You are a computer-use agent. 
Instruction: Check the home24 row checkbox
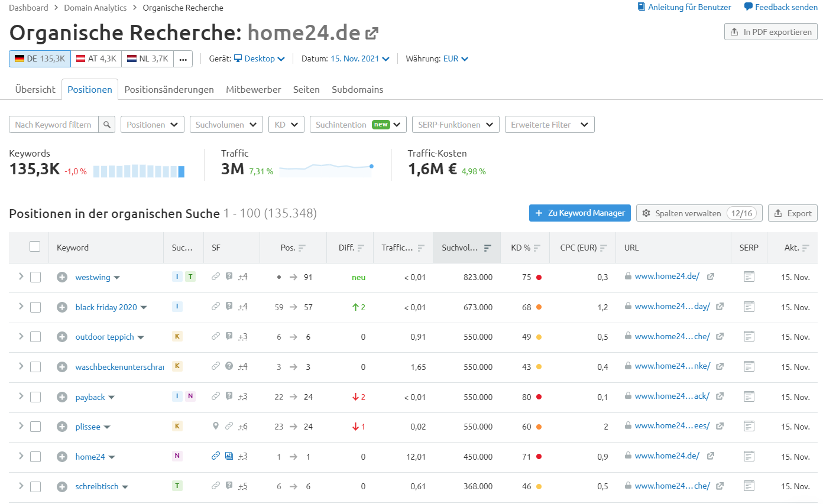tap(35, 457)
